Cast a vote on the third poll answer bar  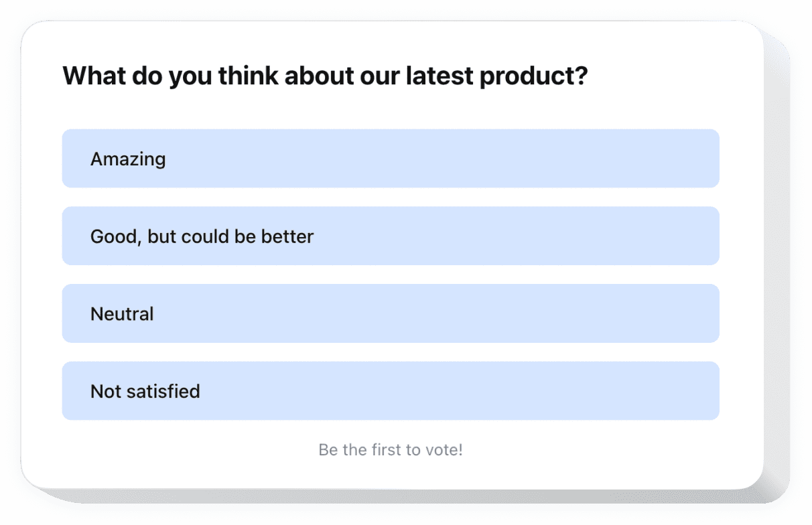pyautogui.click(x=391, y=313)
